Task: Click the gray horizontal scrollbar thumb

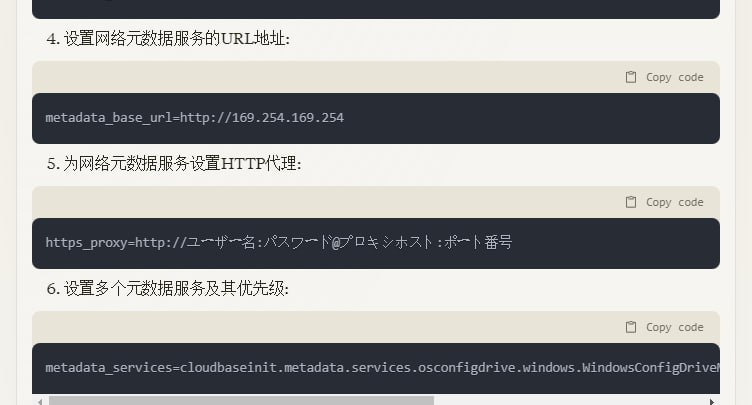Action: (241, 401)
